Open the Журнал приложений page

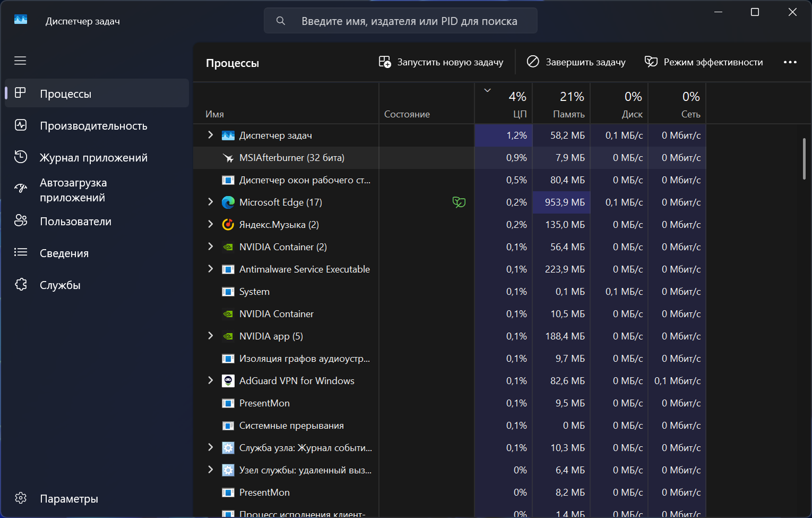point(97,157)
